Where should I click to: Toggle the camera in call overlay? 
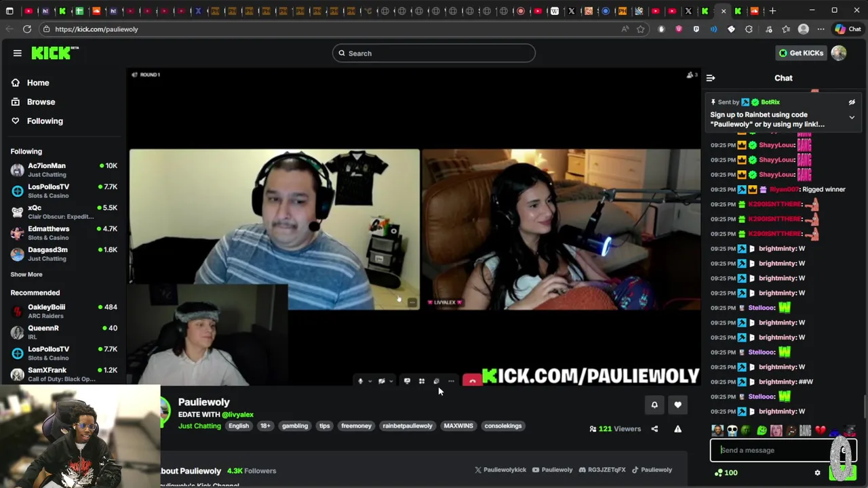click(382, 381)
